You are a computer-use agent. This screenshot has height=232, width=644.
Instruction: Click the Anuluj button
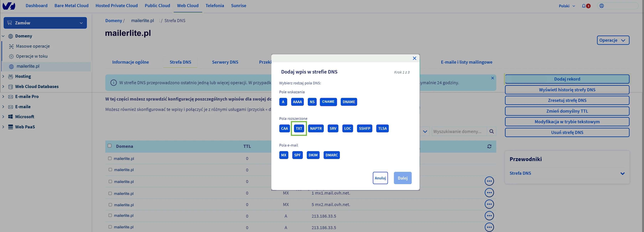(380, 178)
